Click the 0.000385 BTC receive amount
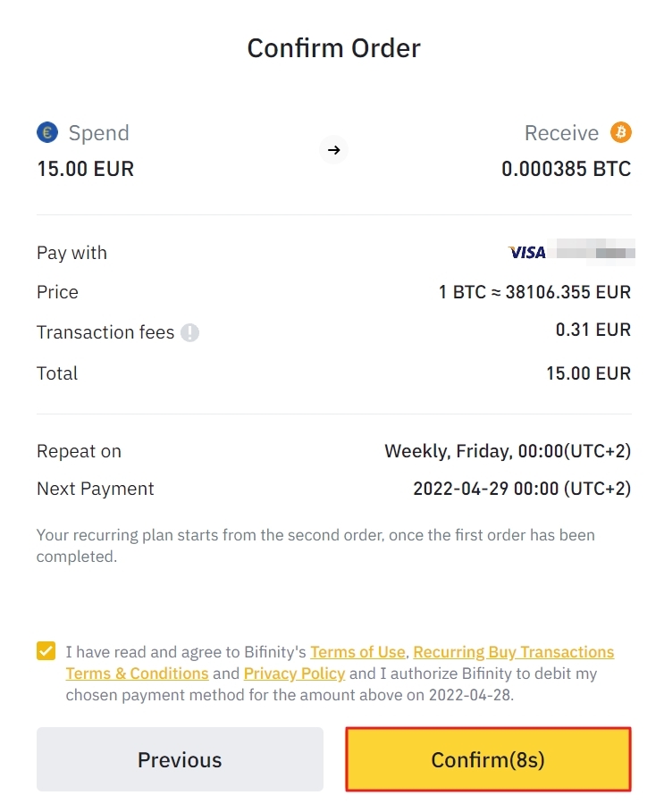 pos(566,169)
